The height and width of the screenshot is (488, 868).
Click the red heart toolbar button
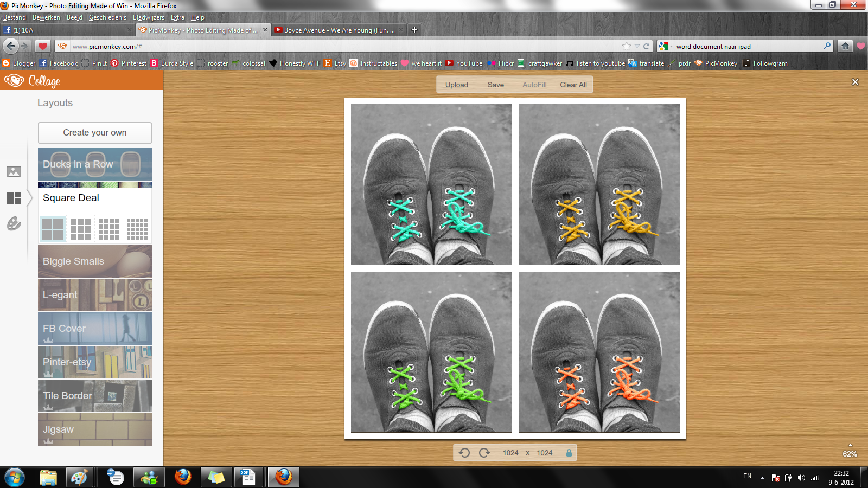pyautogui.click(x=43, y=46)
